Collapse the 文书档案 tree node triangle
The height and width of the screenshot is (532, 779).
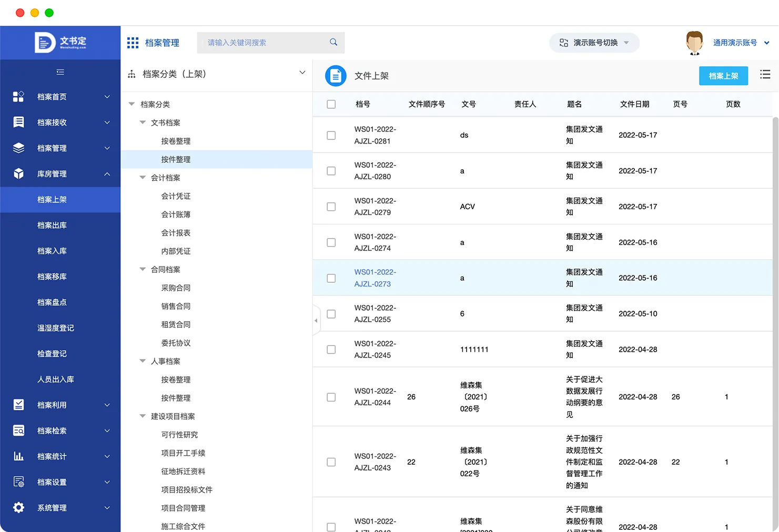click(x=143, y=122)
